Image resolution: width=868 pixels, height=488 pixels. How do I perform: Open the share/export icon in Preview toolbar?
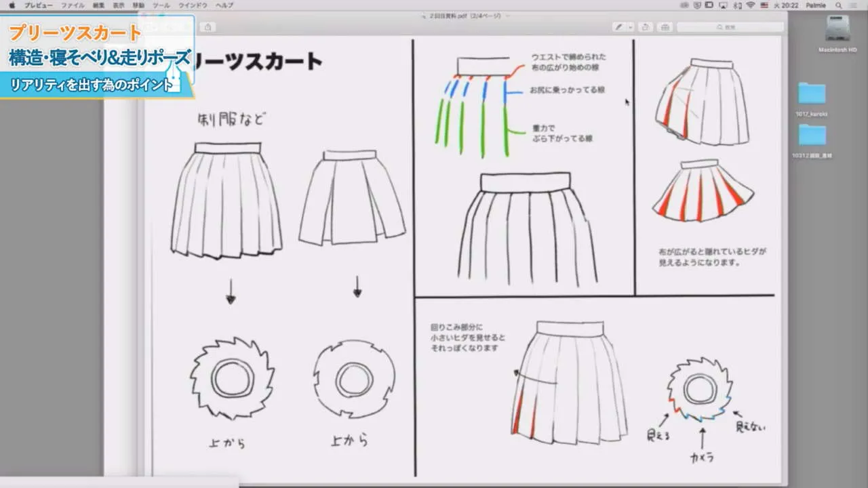[x=646, y=26]
